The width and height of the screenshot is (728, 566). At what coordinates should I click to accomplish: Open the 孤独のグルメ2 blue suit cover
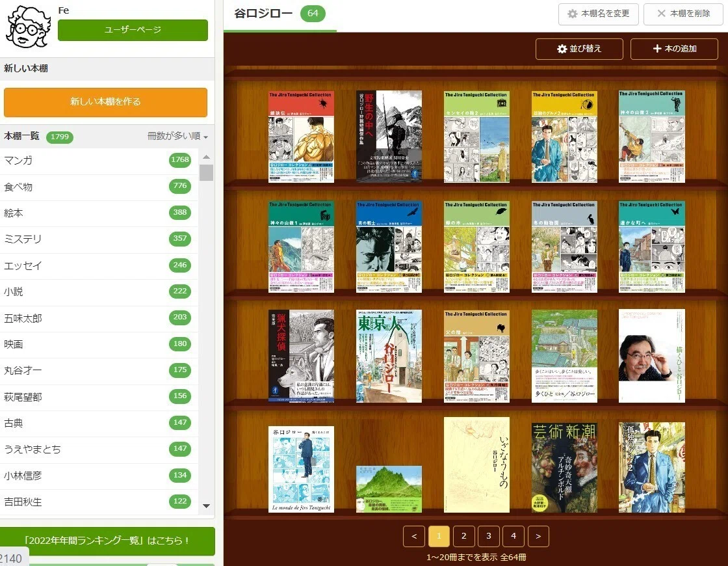652,468
